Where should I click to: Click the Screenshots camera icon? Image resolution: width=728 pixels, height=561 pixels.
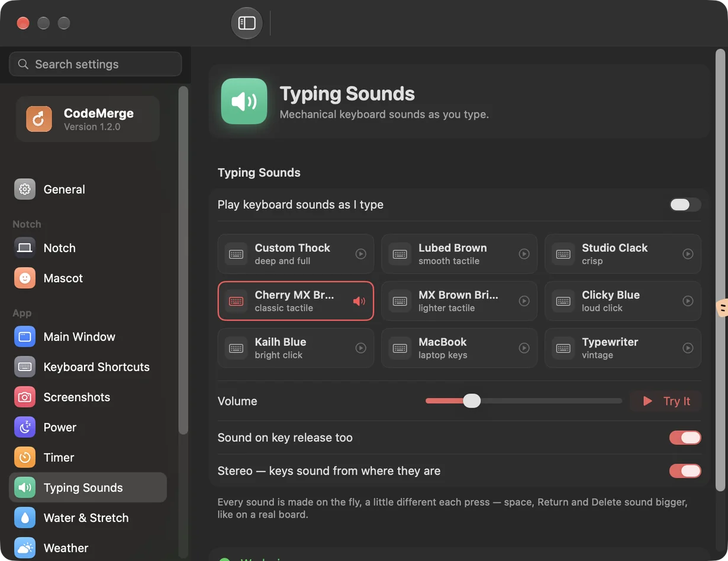coord(25,397)
